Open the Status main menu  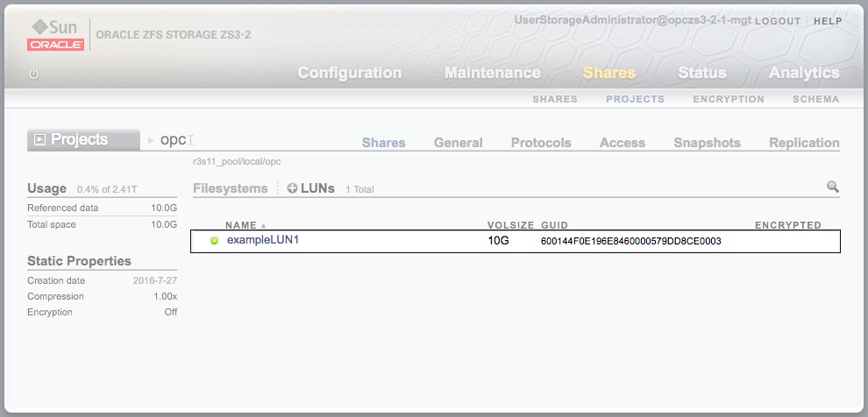[702, 73]
